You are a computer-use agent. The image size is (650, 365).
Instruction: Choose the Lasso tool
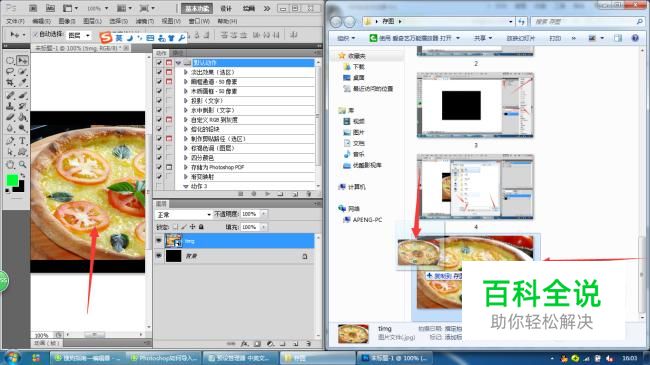(10, 71)
